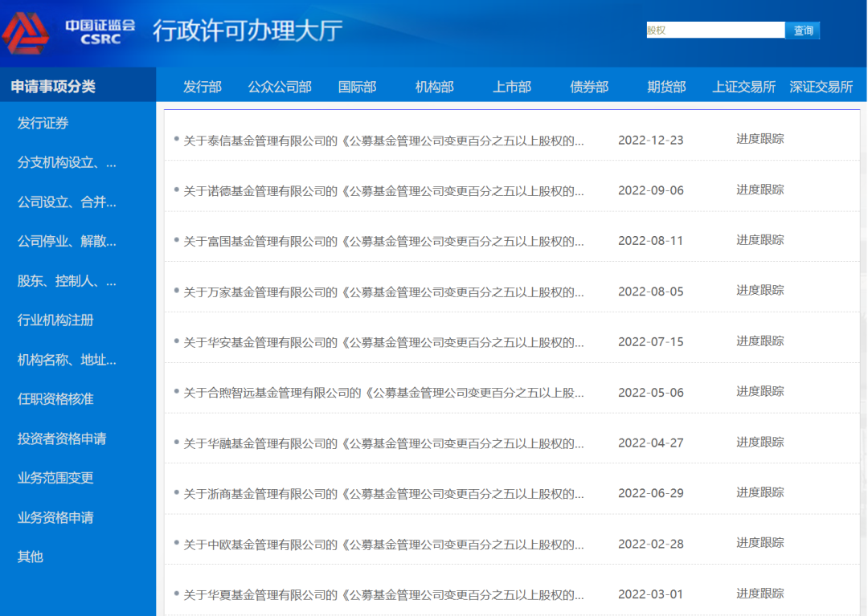Click the date 2022-02-28

651,544
